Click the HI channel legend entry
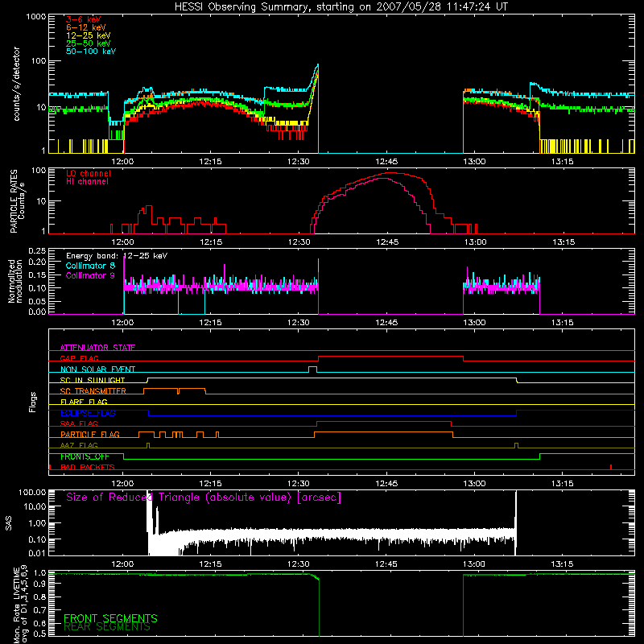Viewport: 644px width, 644px height. coord(87,182)
